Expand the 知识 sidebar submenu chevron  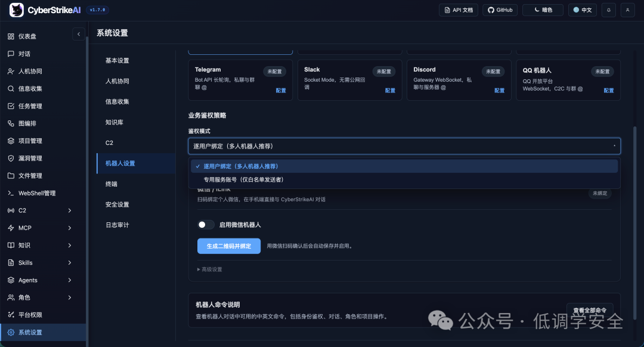click(x=69, y=245)
